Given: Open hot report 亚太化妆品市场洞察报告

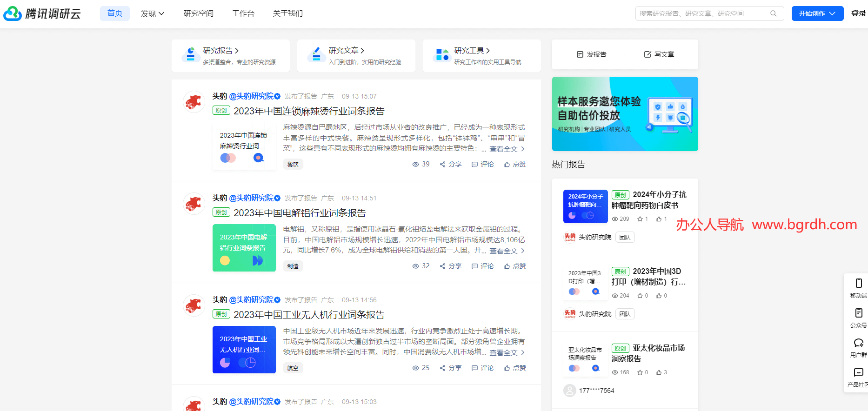Looking at the screenshot, I should point(649,353).
